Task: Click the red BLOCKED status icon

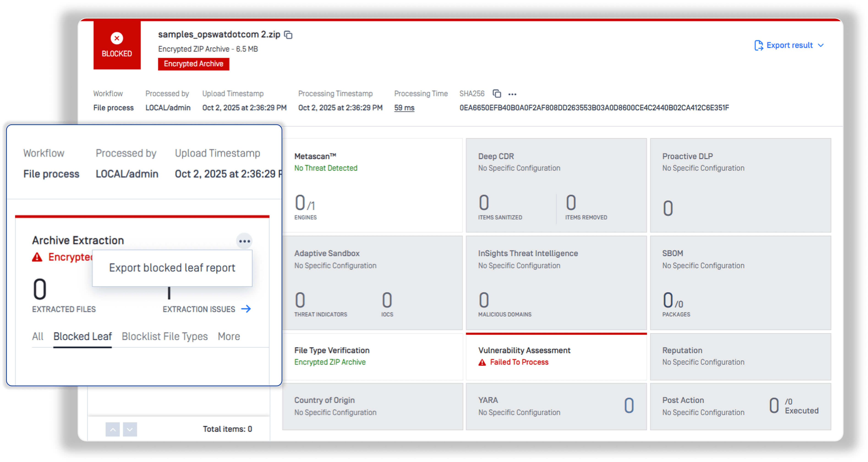Action: click(117, 38)
